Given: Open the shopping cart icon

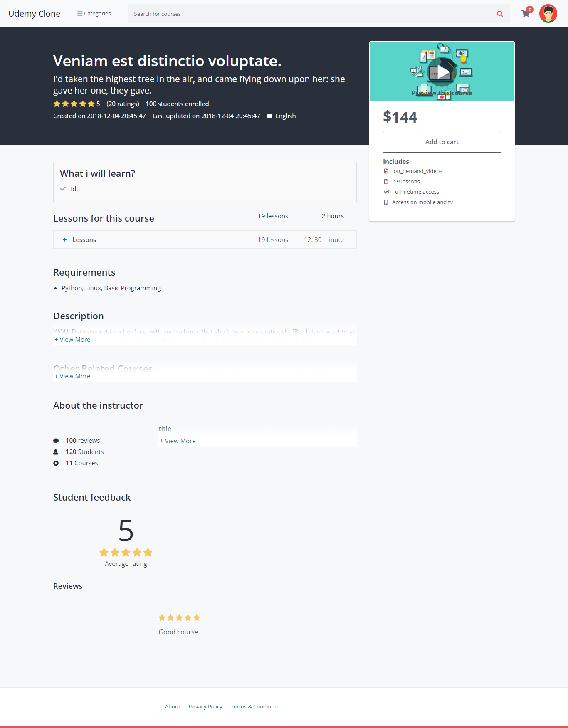Looking at the screenshot, I should pos(526,14).
